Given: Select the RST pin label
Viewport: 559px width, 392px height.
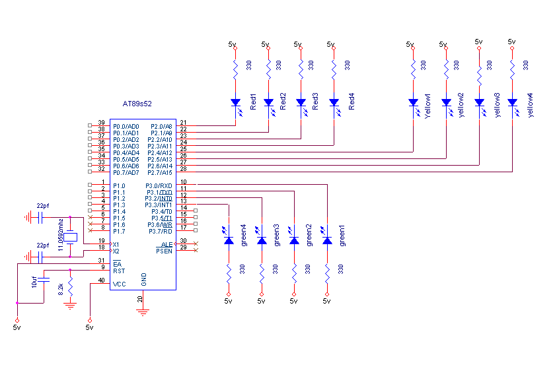Looking at the screenshot, I should [x=119, y=271].
